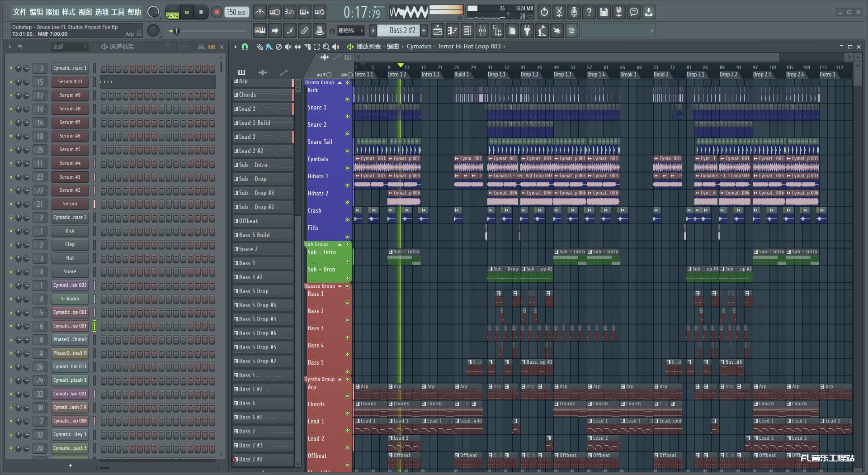Mute the Cymbals playlist track

tap(347, 168)
